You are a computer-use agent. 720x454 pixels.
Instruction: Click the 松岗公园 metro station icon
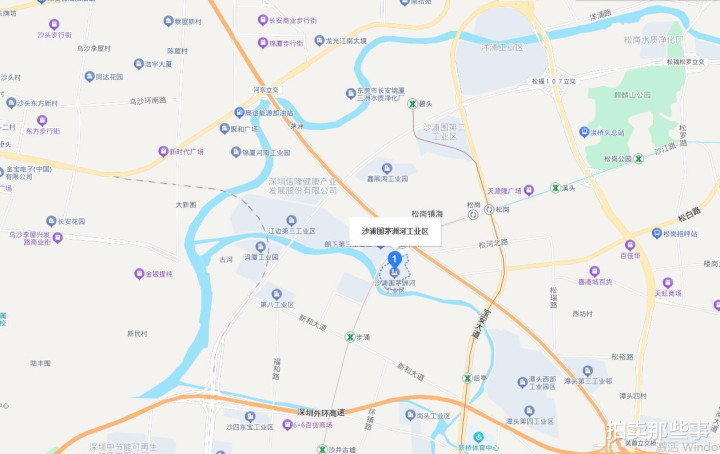point(638,159)
